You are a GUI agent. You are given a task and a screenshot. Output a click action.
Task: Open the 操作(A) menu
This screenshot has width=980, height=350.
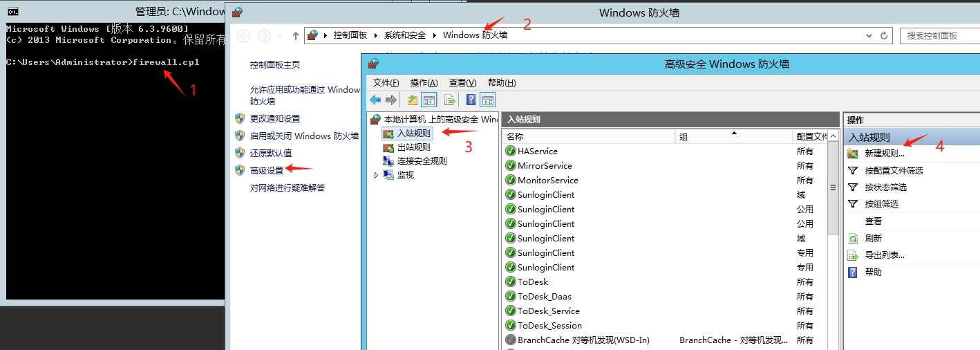424,82
